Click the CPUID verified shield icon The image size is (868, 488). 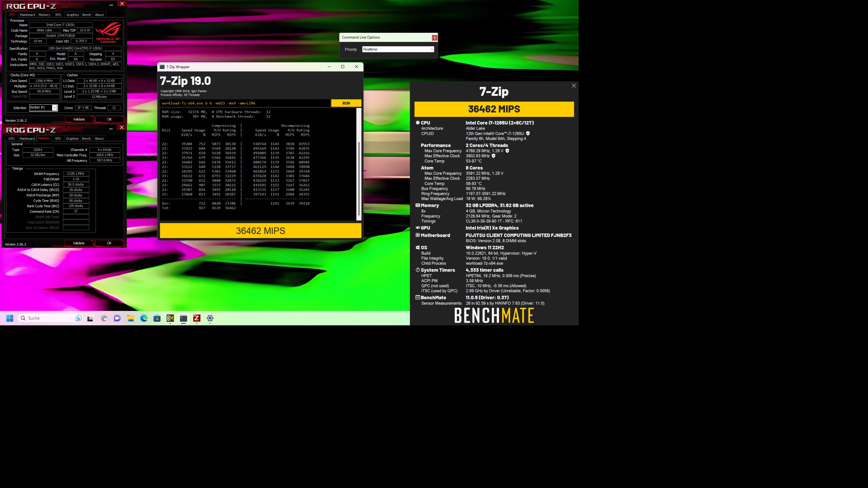click(528, 133)
